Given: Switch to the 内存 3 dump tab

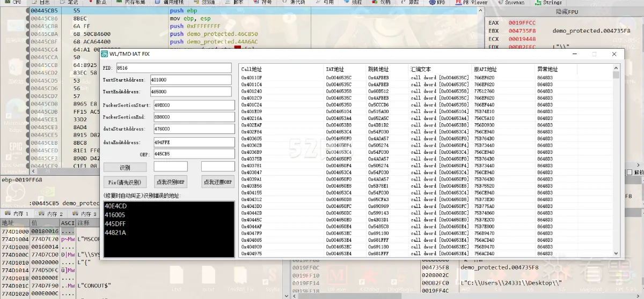Looking at the screenshot, I should pos(84,214).
